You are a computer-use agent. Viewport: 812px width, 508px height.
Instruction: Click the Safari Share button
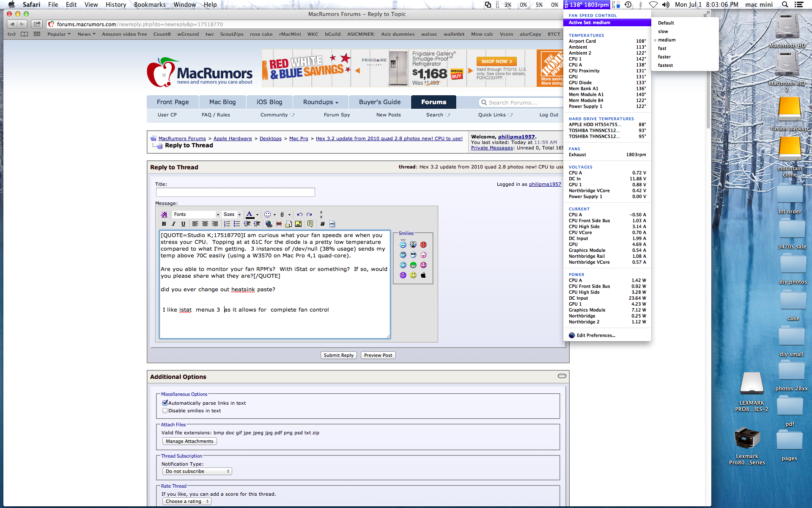pyautogui.click(x=37, y=24)
